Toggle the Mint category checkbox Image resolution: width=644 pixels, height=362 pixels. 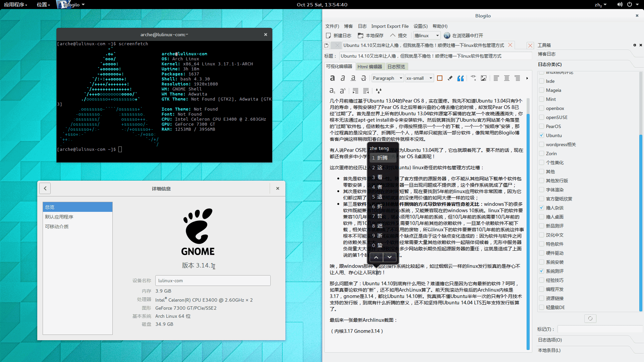pos(541,99)
